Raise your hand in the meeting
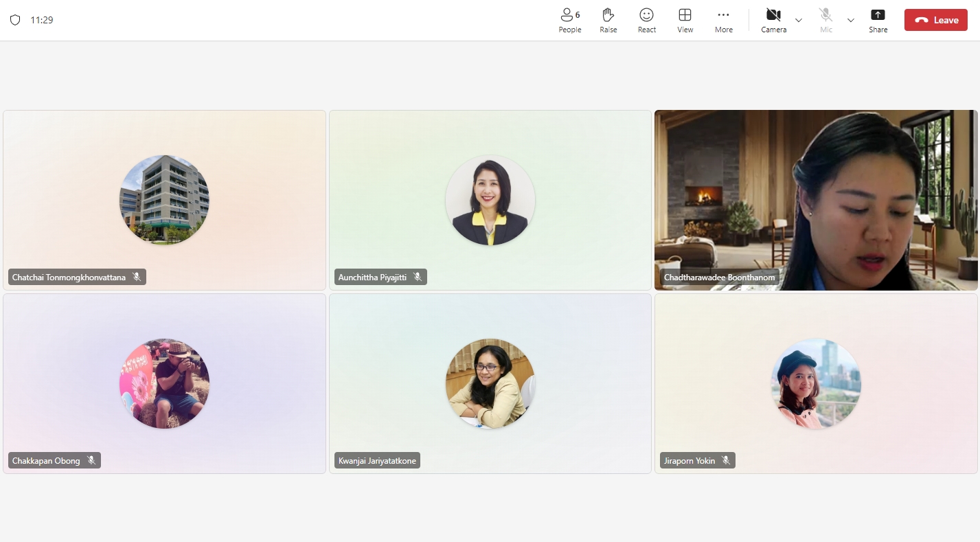The image size is (980, 542). pos(608,20)
